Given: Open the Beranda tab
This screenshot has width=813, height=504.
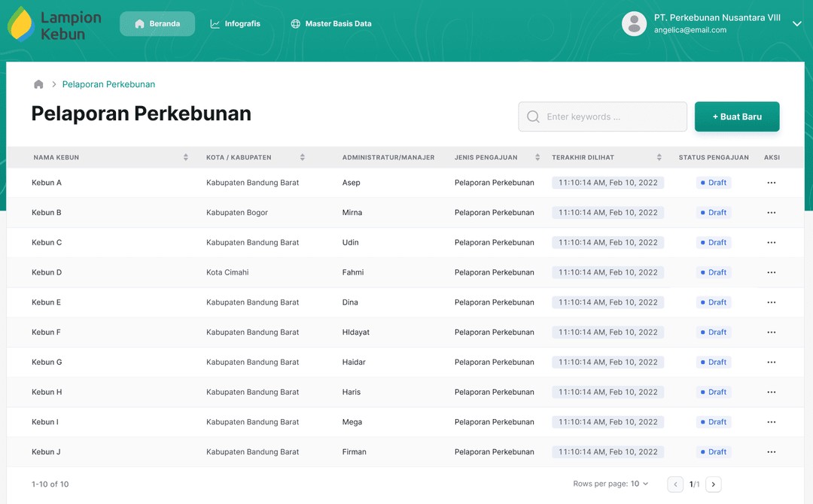Looking at the screenshot, I should coord(157,24).
